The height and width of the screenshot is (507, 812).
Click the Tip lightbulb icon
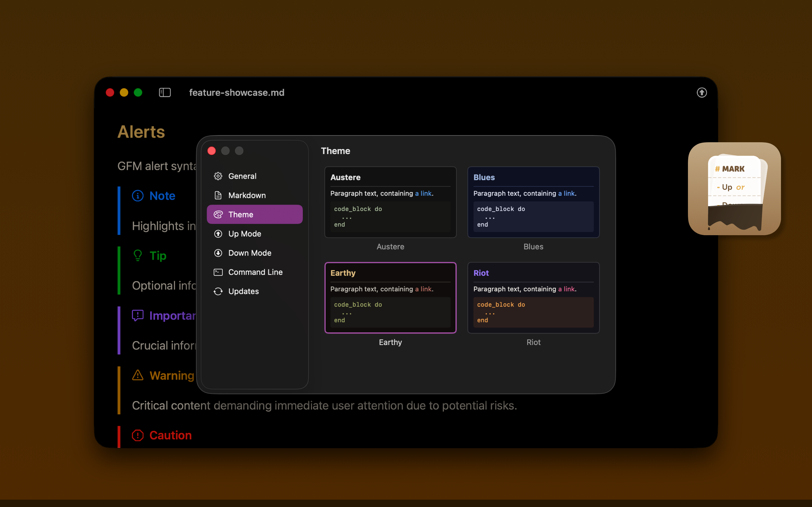(138, 255)
